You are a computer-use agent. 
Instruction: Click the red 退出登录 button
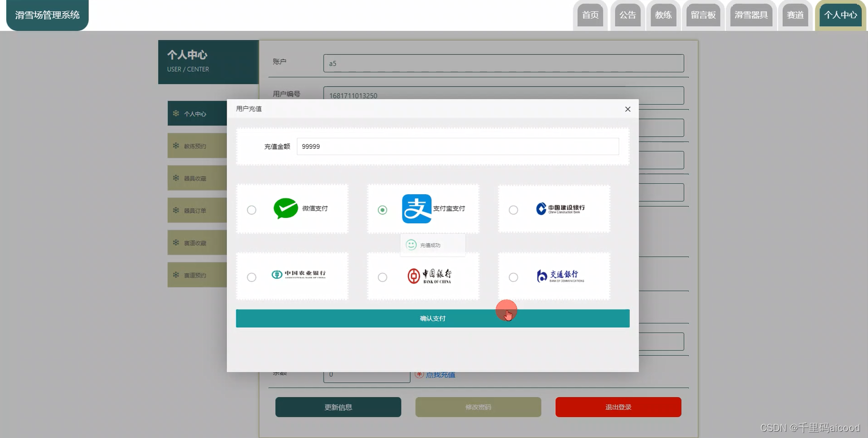pyautogui.click(x=618, y=407)
